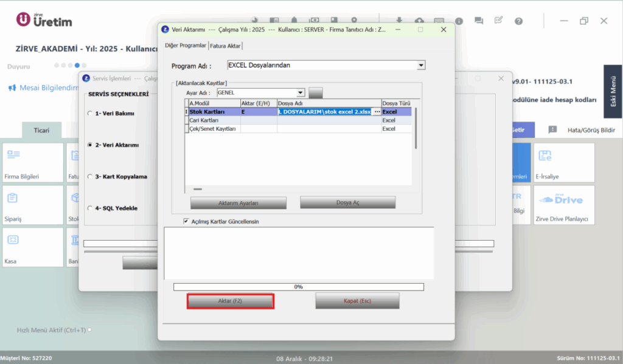Viewport: 623px width, 364px height.
Task: Click the megaphone icon beside Mesai Bilgilendirme
Action: pos(12,88)
